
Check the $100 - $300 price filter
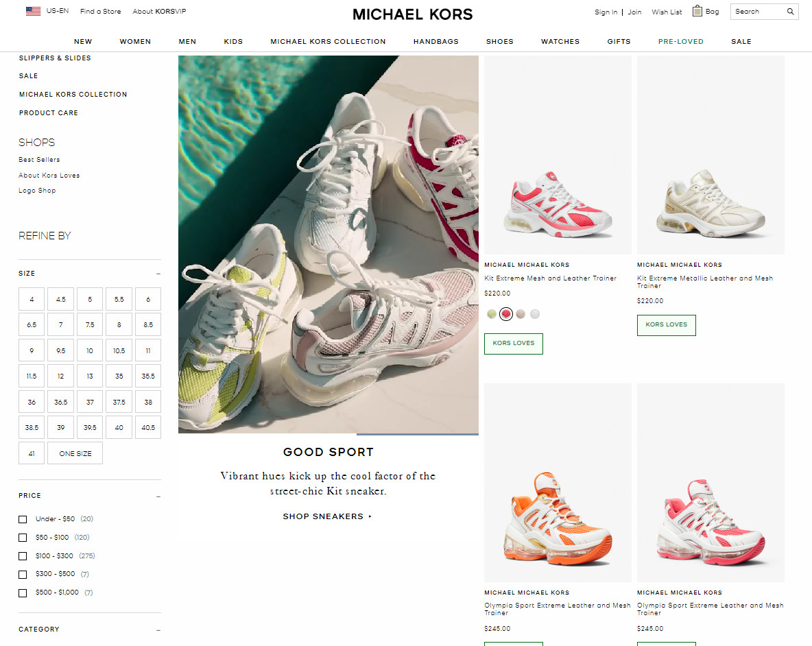pos(23,556)
